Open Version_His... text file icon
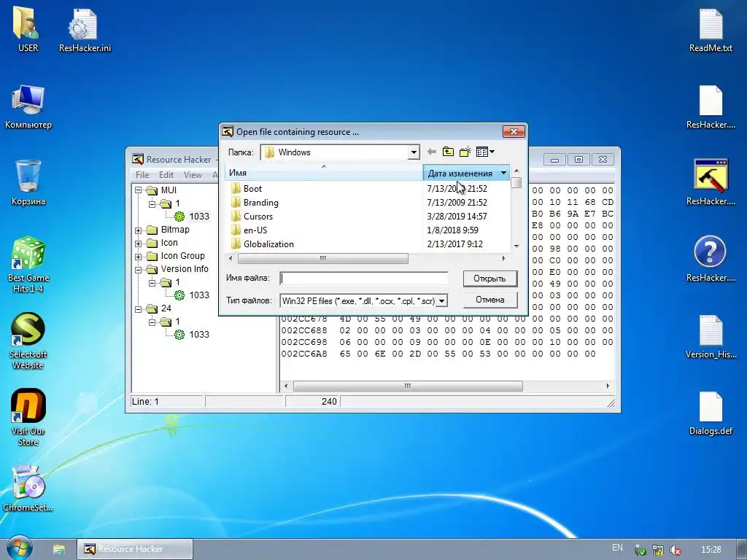 711,335
